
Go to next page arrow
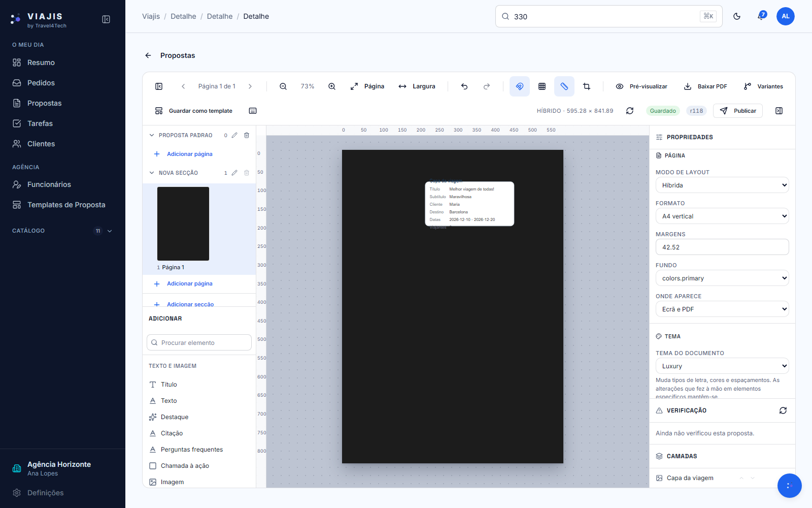pos(250,86)
